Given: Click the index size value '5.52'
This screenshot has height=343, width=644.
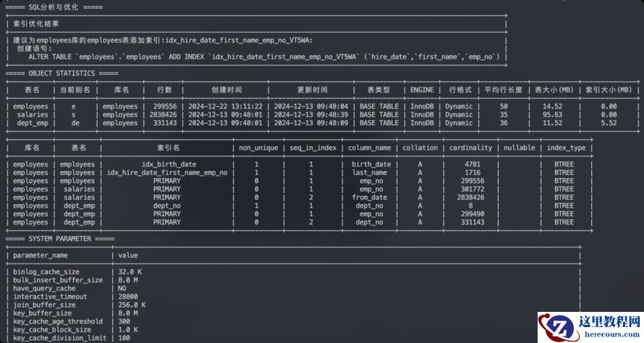Looking at the screenshot, I should click(x=609, y=123).
